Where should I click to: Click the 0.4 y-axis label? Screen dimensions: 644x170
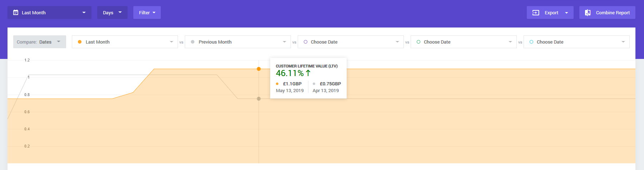tap(27, 129)
